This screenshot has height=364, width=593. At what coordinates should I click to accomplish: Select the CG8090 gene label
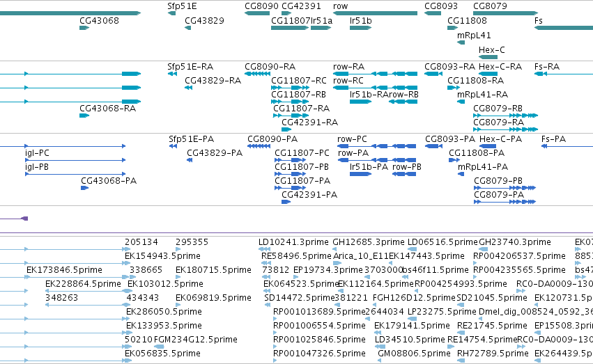tap(261, 6)
